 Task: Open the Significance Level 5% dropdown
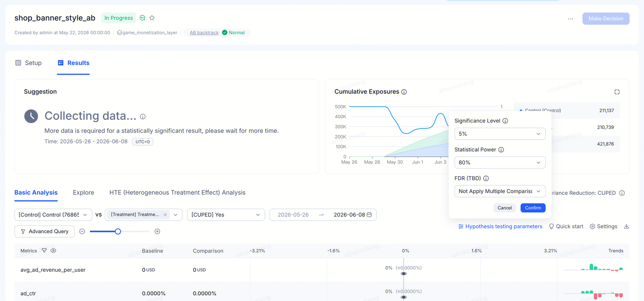[500, 134]
